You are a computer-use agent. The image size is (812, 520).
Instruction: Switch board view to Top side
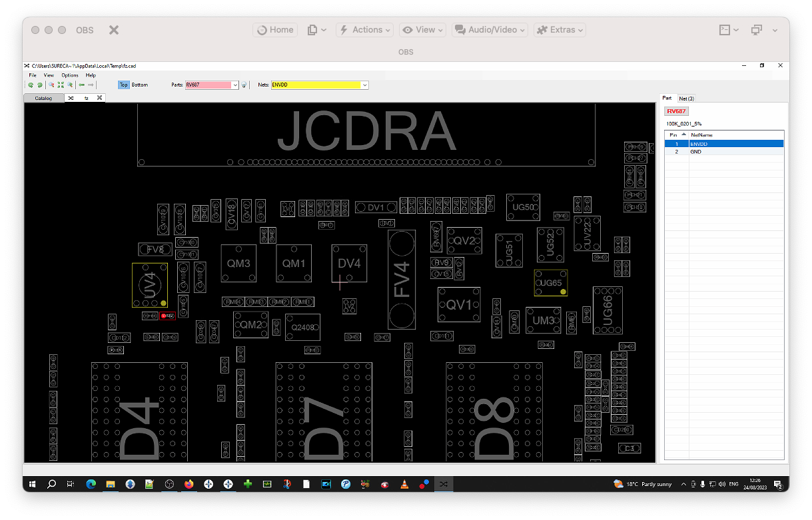click(123, 85)
